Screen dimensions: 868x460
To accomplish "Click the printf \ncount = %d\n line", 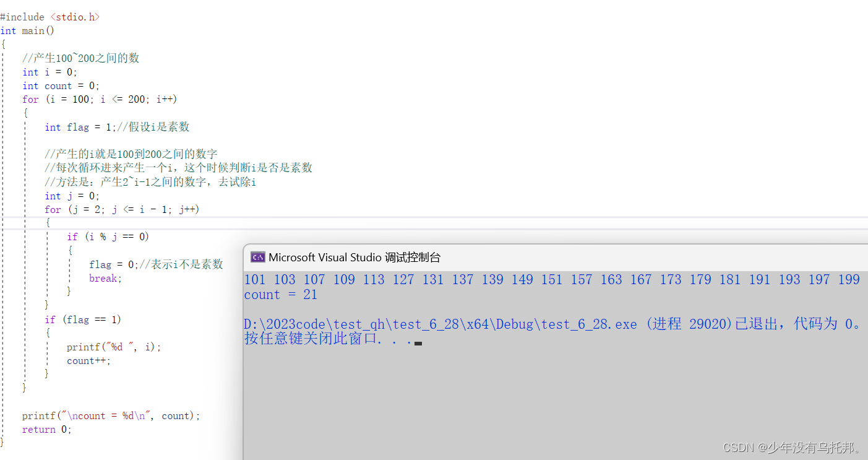I will pyautogui.click(x=111, y=416).
